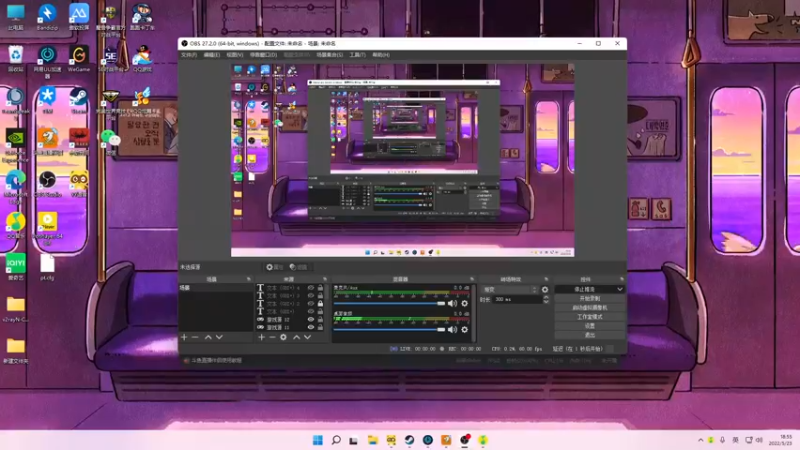The height and width of the screenshot is (450, 800).
Task: Open the 停靠窗口(D) menu
Action: point(263,55)
